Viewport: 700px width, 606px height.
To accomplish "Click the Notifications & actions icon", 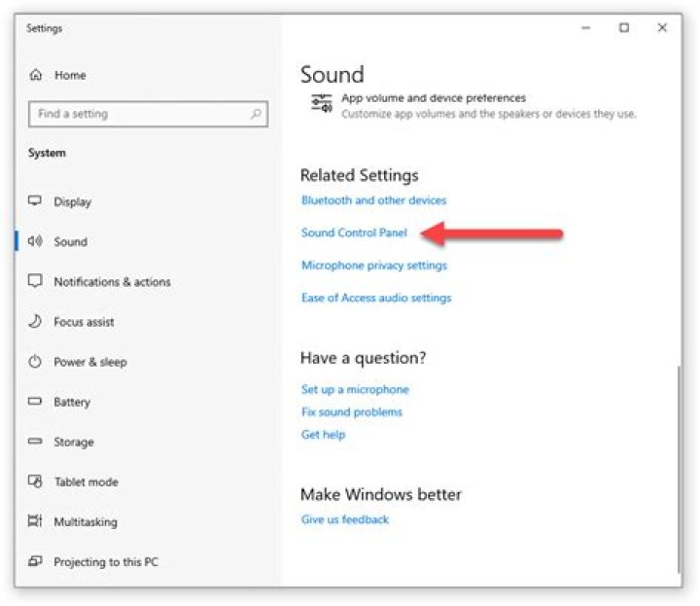I will (35, 281).
